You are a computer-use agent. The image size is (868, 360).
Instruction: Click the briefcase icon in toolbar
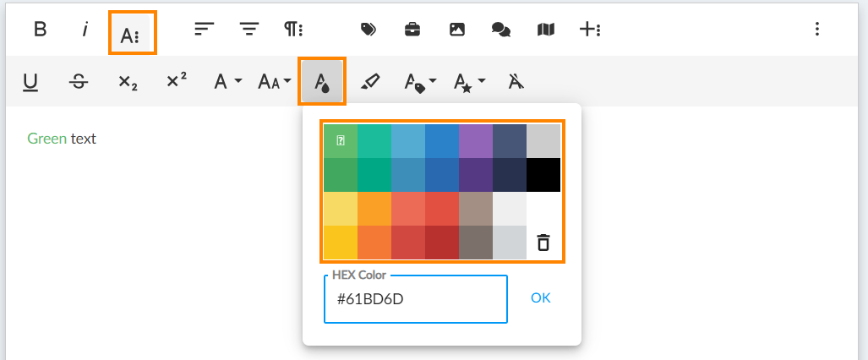pos(412,30)
